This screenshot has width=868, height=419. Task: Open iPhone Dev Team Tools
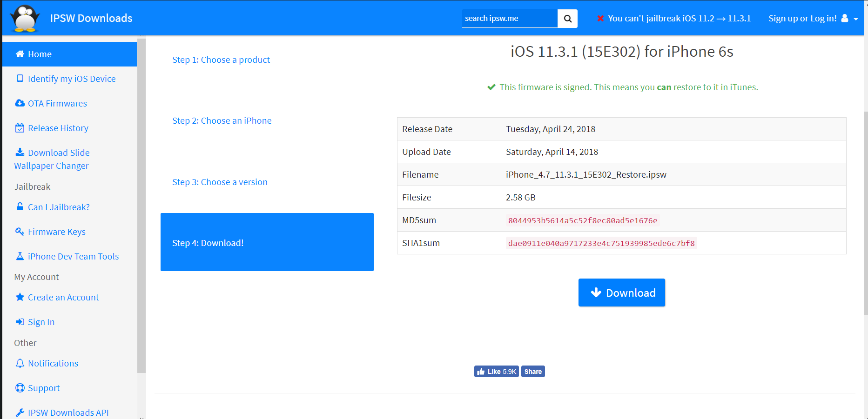74,256
